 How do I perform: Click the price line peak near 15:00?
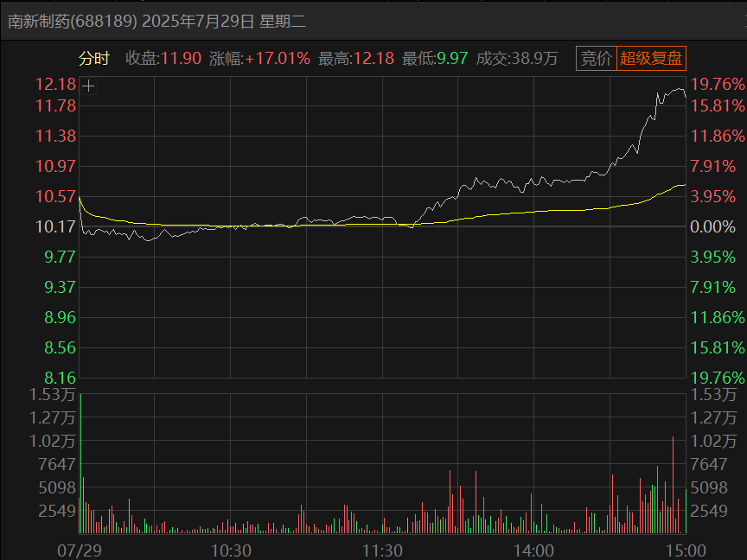pyautogui.click(x=679, y=88)
